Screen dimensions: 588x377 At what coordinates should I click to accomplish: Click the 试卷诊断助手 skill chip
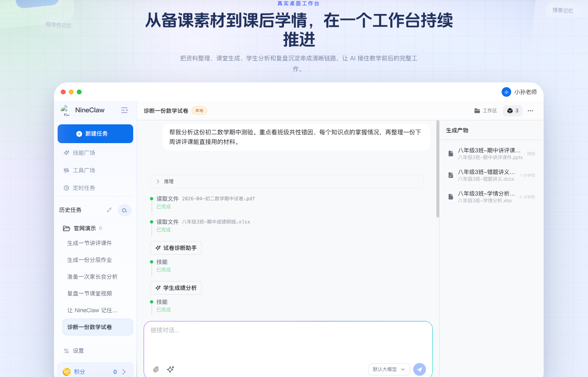[x=176, y=248]
